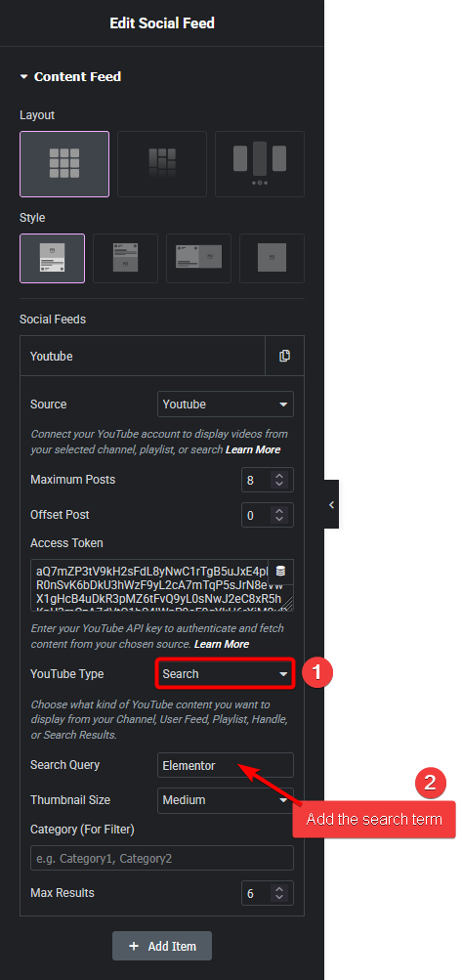Viewport: 462px width, 980px height.
Task: Choose the first card style thumbnail
Action: (53, 258)
